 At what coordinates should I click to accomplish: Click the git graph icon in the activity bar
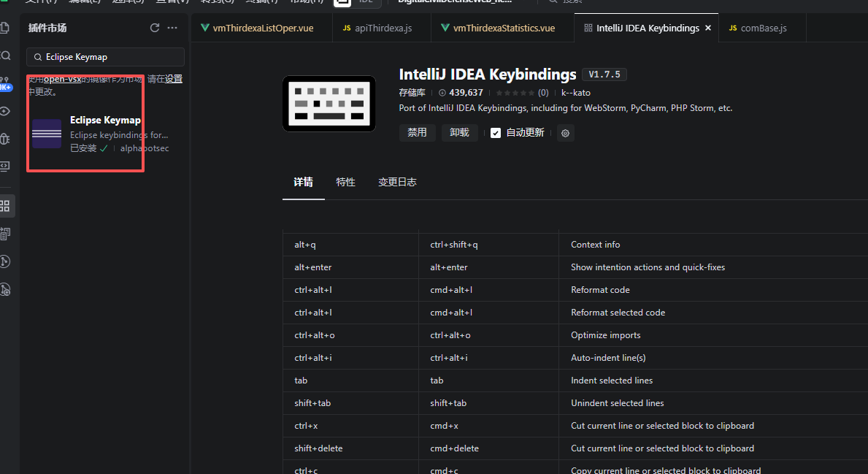click(5, 261)
